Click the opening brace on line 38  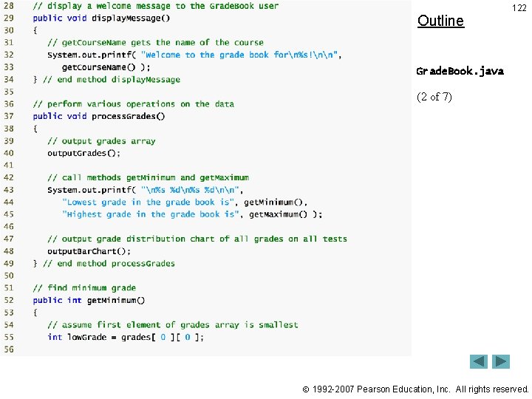click(x=35, y=129)
